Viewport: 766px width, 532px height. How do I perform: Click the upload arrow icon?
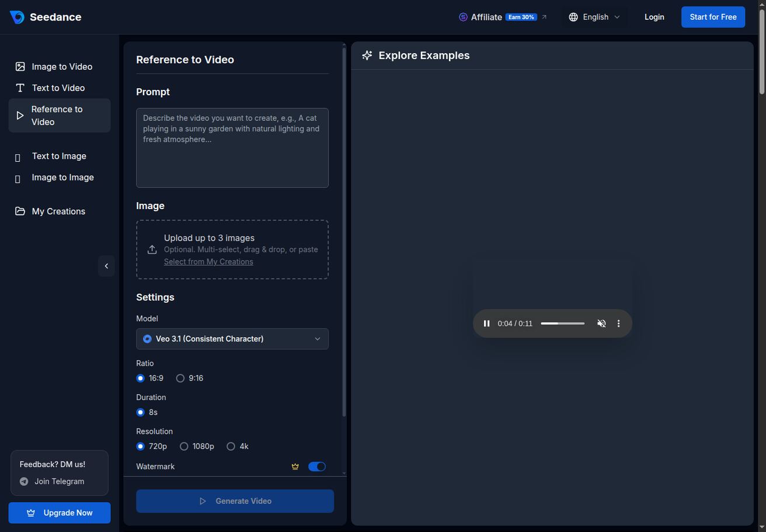point(152,249)
